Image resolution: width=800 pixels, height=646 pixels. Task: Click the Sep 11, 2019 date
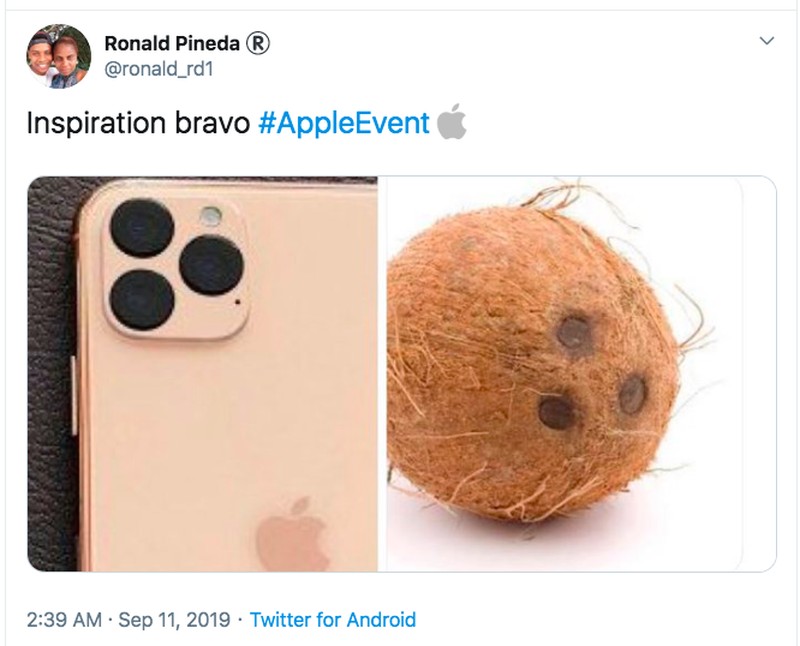click(x=174, y=620)
